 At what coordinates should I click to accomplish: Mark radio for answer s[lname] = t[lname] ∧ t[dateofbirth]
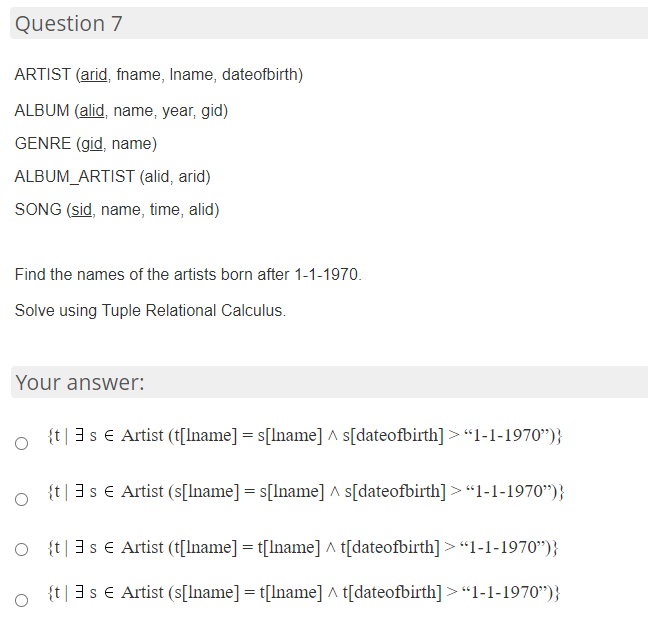click(x=21, y=600)
